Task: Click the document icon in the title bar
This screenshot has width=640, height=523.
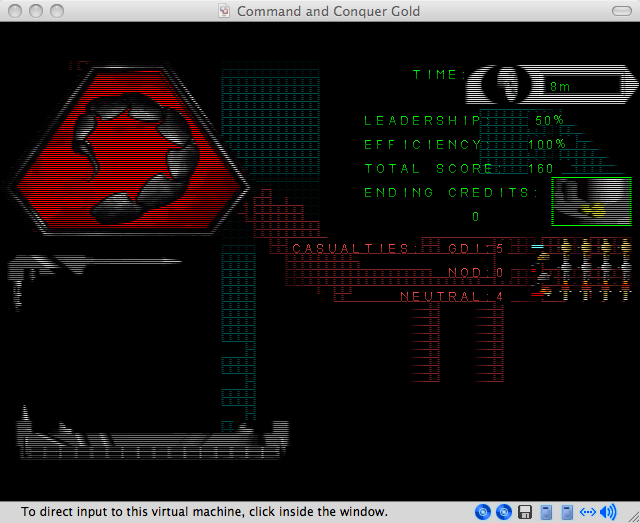Action: 224,11
